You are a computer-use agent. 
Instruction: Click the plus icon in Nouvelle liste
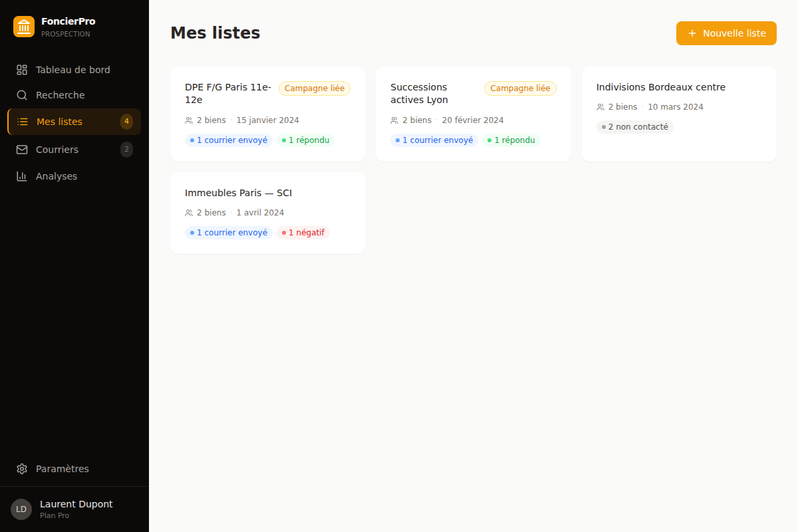(692, 33)
